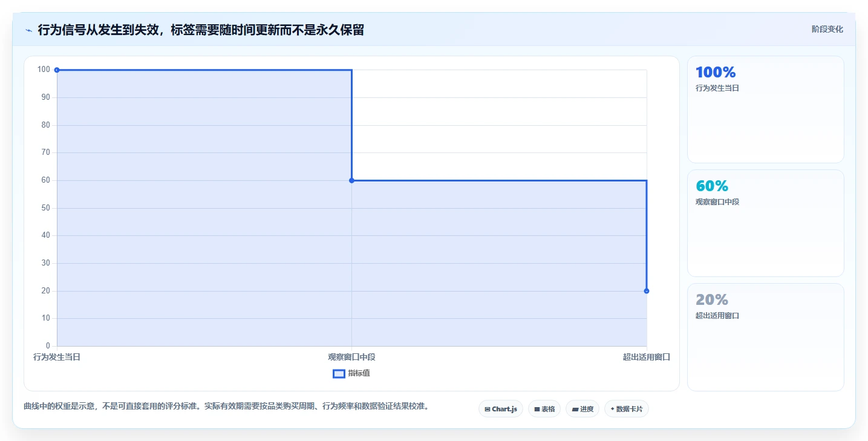Click the 指标值 legend text

point(359,373)
